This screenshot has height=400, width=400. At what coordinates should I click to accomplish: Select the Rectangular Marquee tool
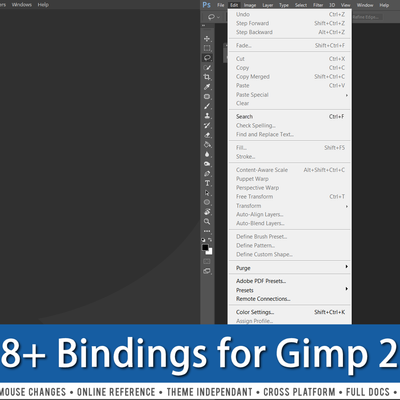207,48
